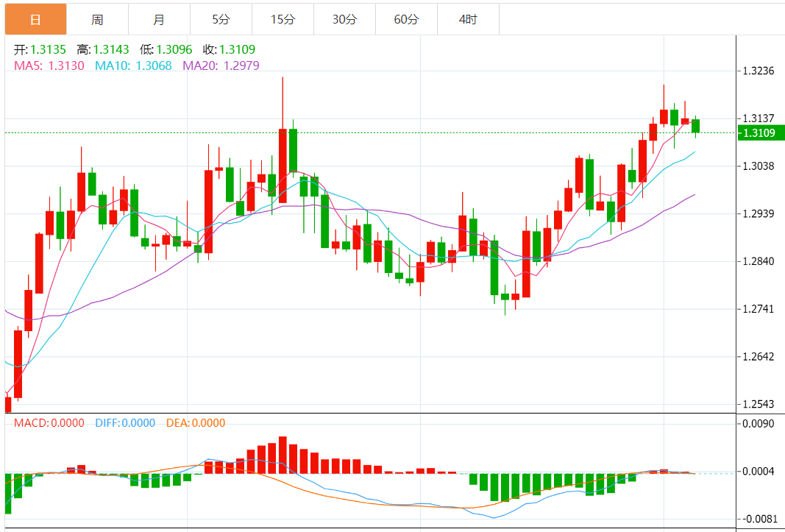
Task: Click the 1.3236 price axis label
Action: [759, 71]
